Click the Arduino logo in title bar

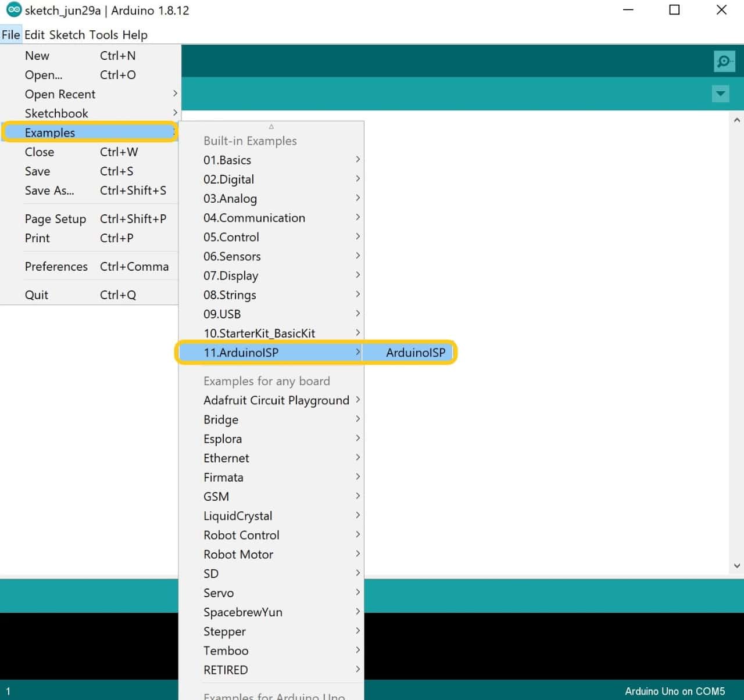[14, 10]
